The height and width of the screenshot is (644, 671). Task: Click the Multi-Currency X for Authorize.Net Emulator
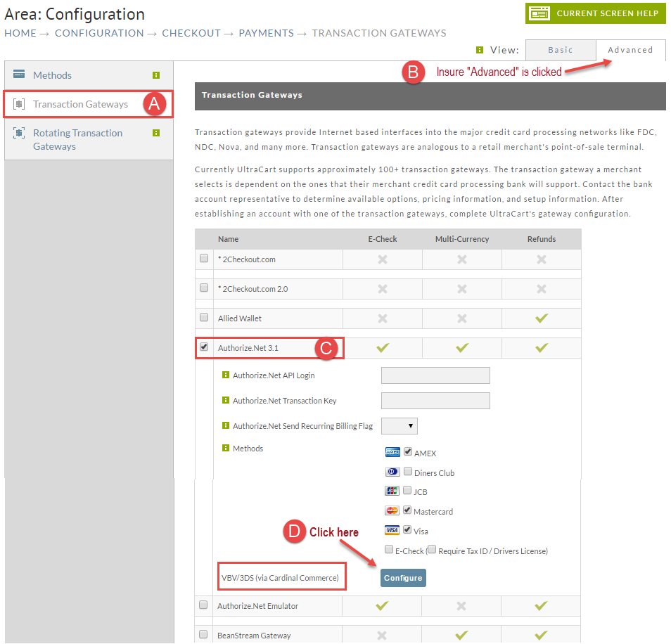pyautogui.click(x=461, y=605)
